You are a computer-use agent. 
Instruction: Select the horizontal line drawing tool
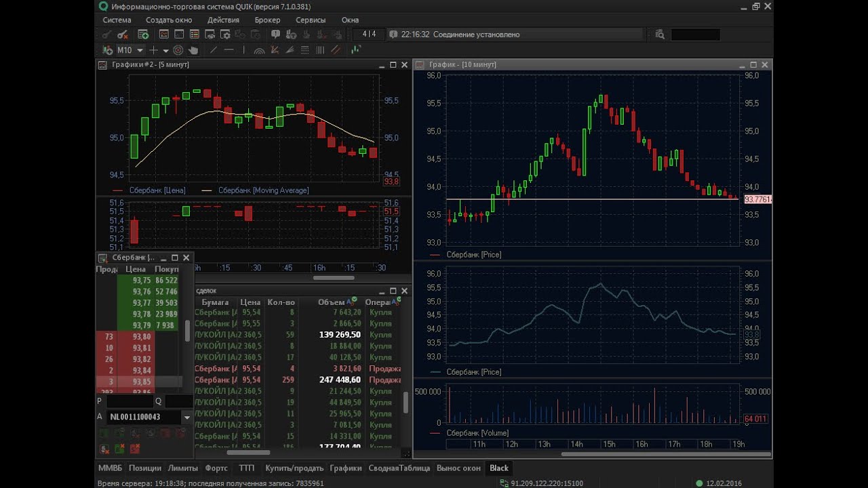pyautogui.click(x=229, y=50)
